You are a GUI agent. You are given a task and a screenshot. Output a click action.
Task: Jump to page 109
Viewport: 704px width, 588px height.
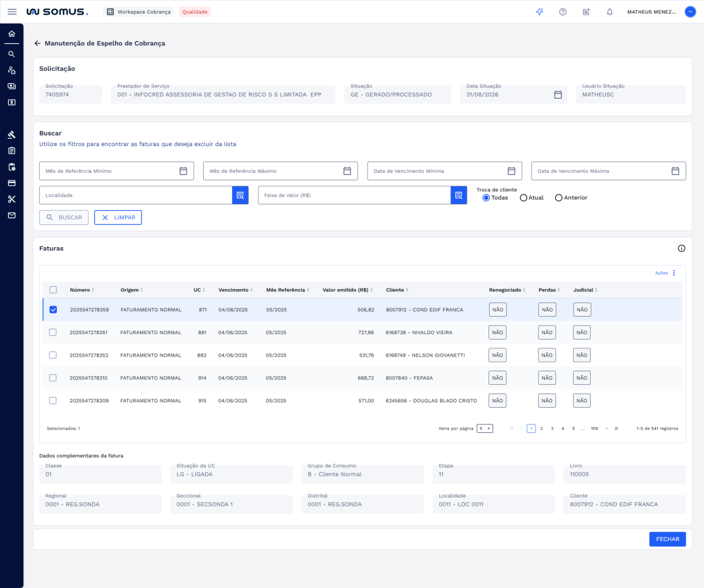click(x=594, y=429)
